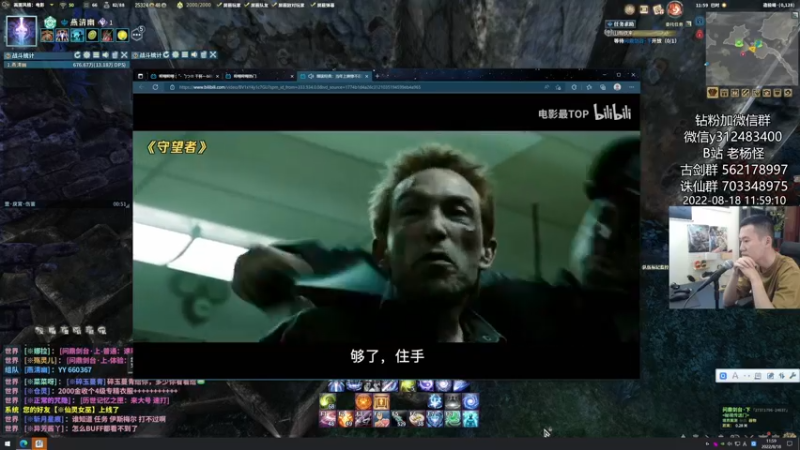Open a new browser tab

[377, 76]
